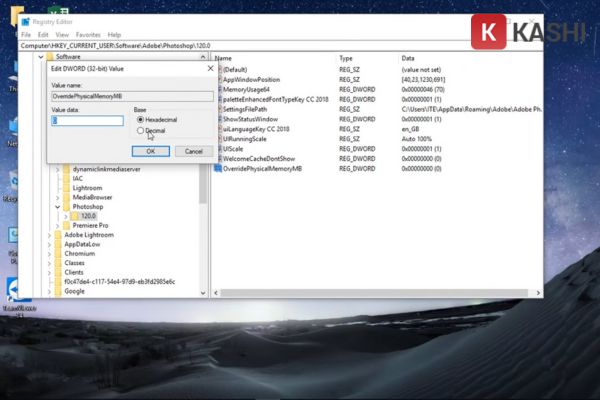Click the MediaBrowser folder icon
The image size is (600, 400).
click(67, 197)
